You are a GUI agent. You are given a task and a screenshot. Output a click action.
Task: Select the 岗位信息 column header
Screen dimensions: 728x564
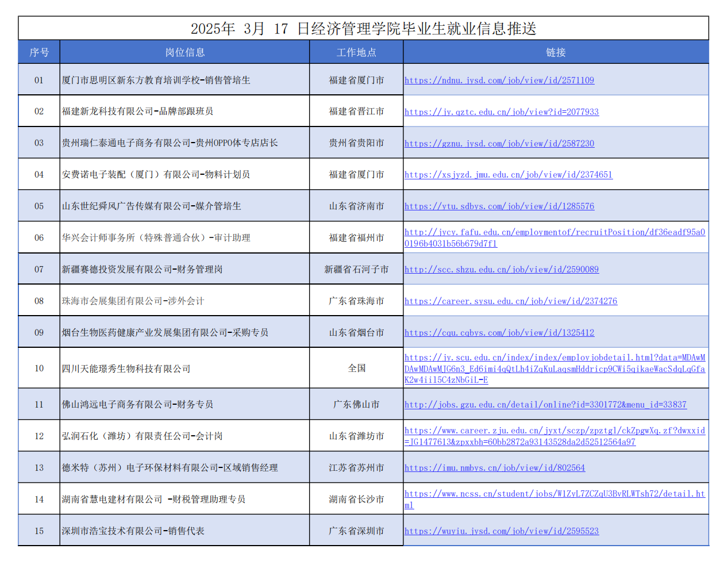(x=184, y=52)
